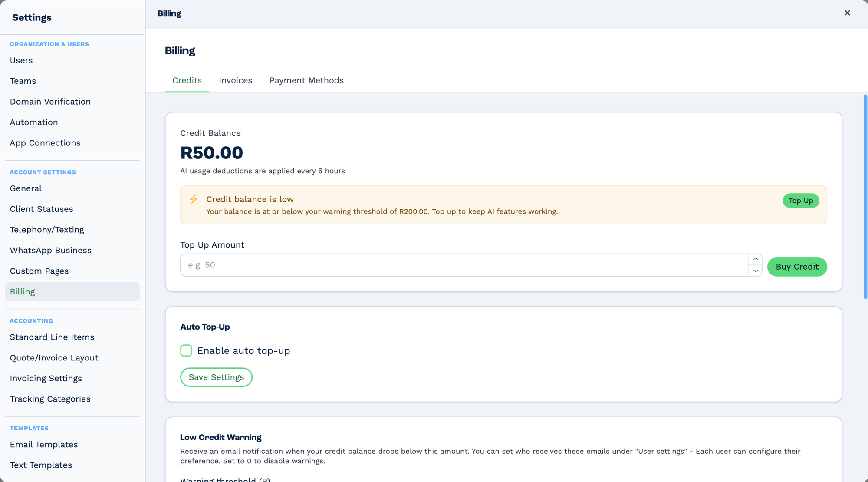Viewport: 868px width, 482px height.
Task: Select Billing in the sidebar
Action: point(72,292)
